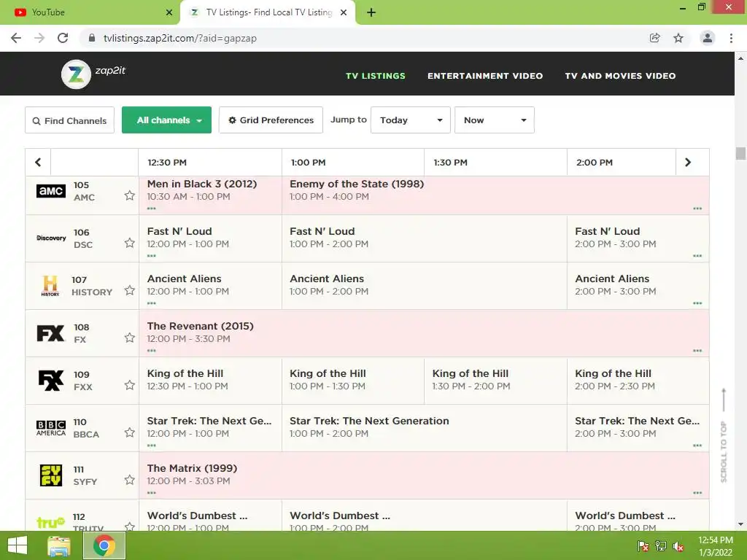The image size is (747, 560).
Task: Favorite AMC channel with star
Action: point(130,195)
